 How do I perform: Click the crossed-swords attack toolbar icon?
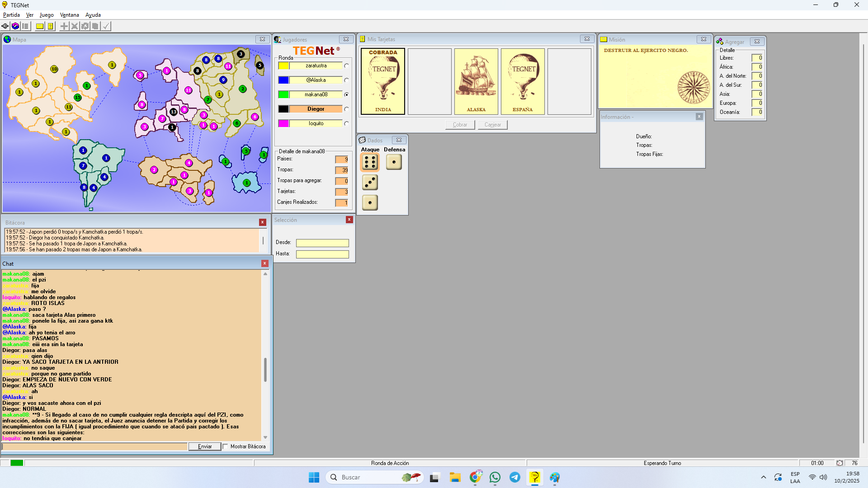[75, 26]
